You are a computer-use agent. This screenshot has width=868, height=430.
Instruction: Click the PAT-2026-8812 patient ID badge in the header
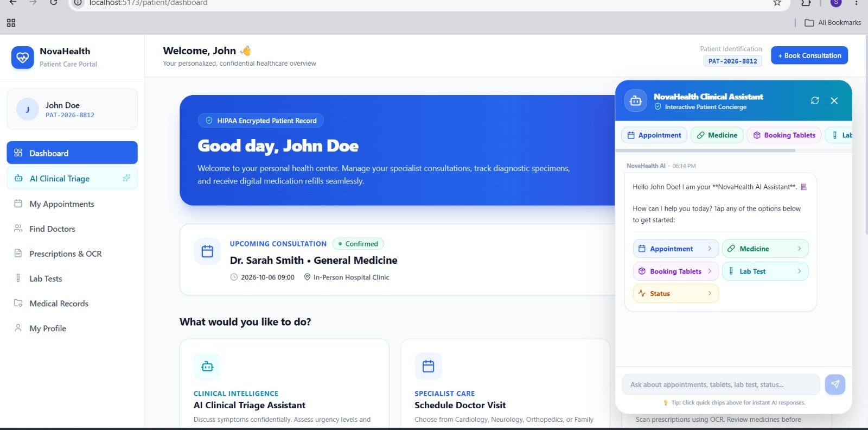click(732, 61)
